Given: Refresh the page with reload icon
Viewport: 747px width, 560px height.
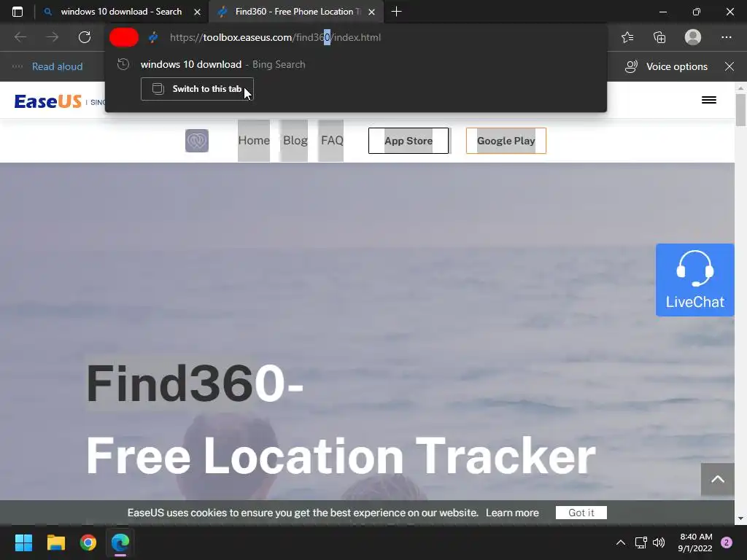Looking at the screenshot, I should tap(85, 37).
